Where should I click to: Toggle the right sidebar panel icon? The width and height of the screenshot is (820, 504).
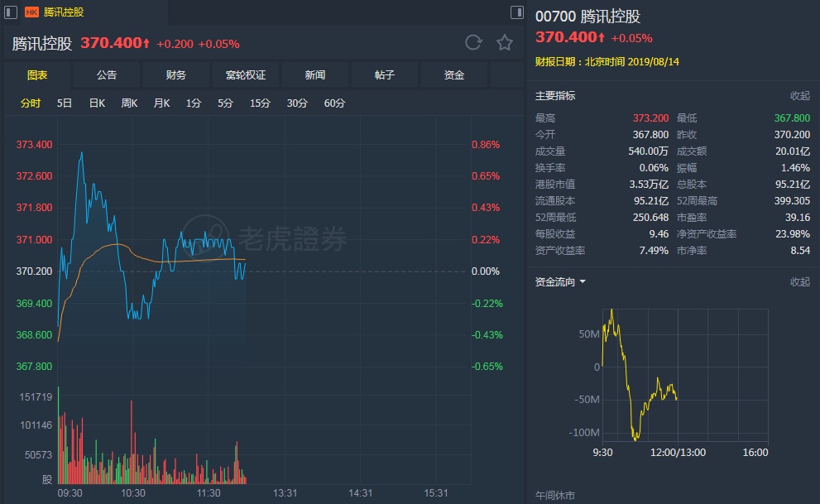(516, 12)
